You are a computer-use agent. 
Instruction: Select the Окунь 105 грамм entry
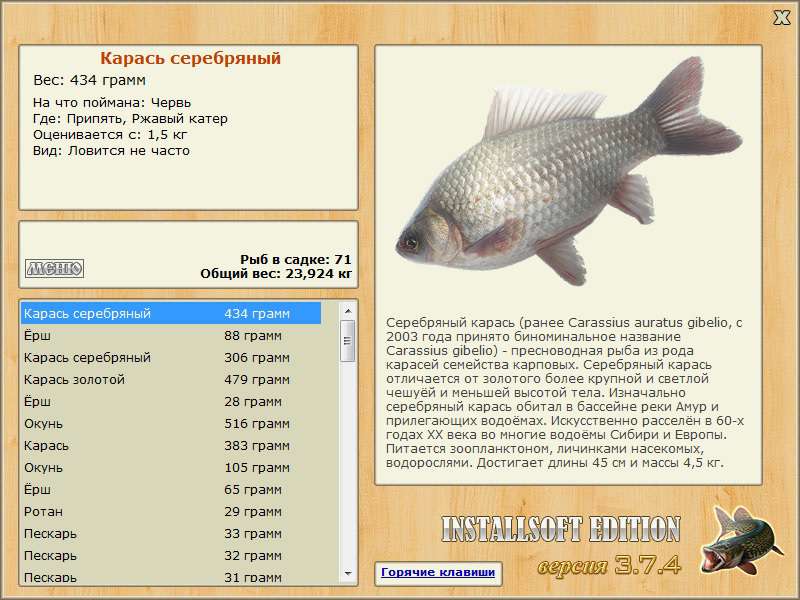click(170, 468)
